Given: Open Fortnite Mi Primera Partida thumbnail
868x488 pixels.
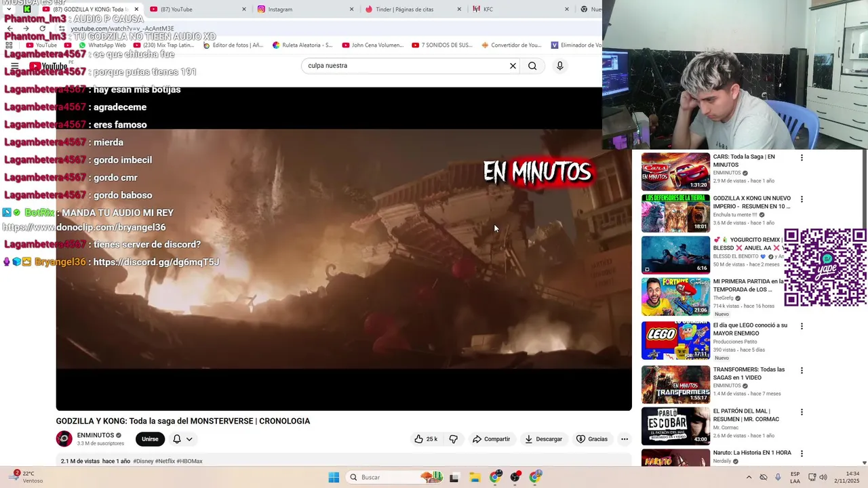Looking at the screenshot, I should tap(675, 296).
